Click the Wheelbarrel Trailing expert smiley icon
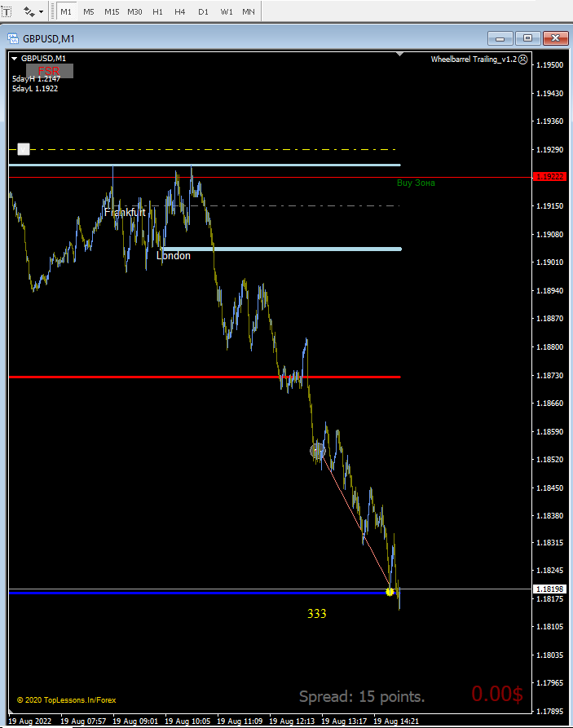Image resolution: width=573 pixels, height=728 pixels. [x=522, y=60]
